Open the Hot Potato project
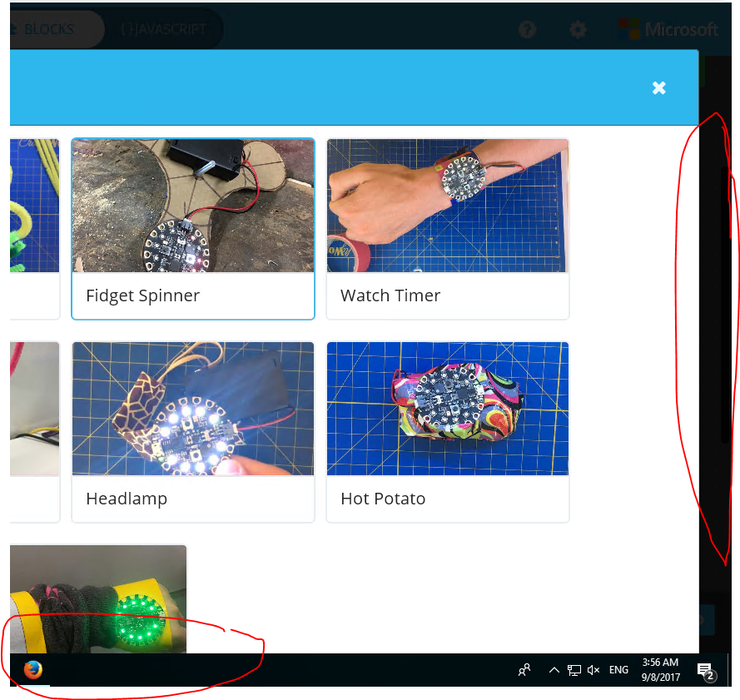740x700 pixels. [x=447, y=431]
